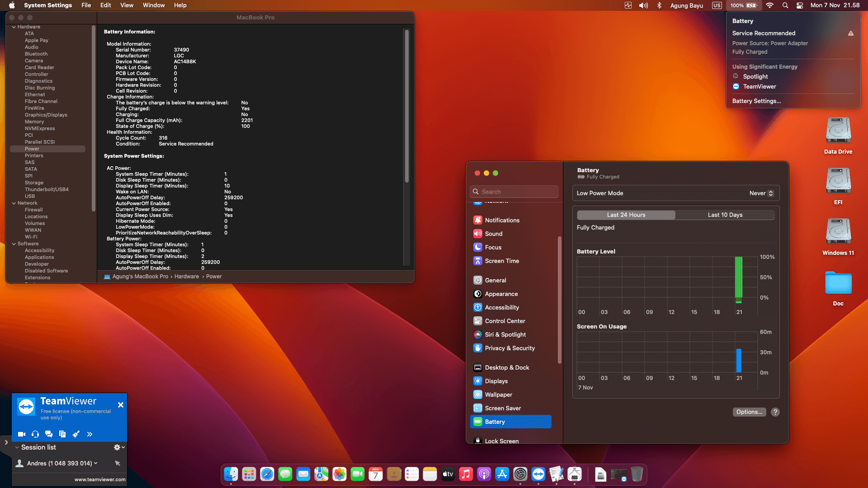Screen dimensions: 868x488
Task: Click the battery status icon in menu bar
Action: coord(744,5)
